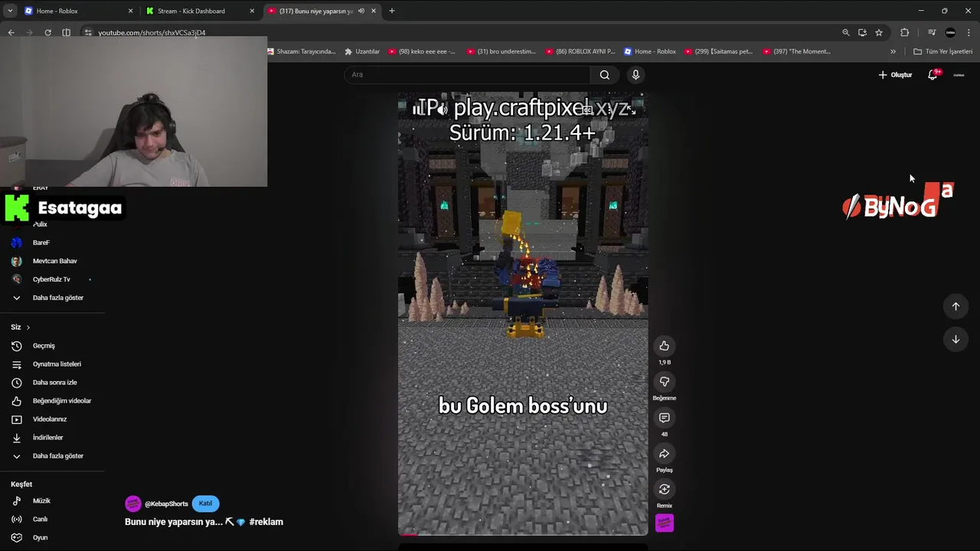Image resolution: width=980 pixels, height=551 pixels.
Task: Switch to the Stream - Kick Dashboard tab
Action: [201, 11]
